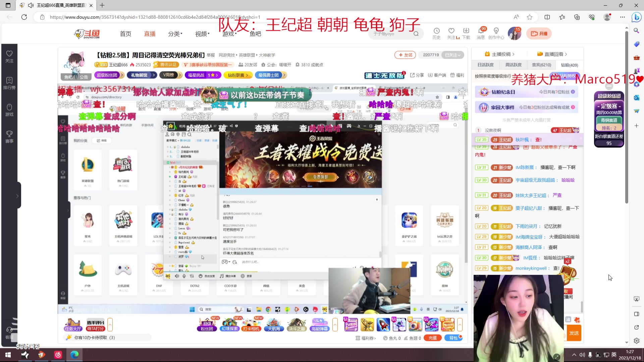Switch to the 日活跃度 ranking tab
This screenshot has height=362, width=644.
[486, 65]
